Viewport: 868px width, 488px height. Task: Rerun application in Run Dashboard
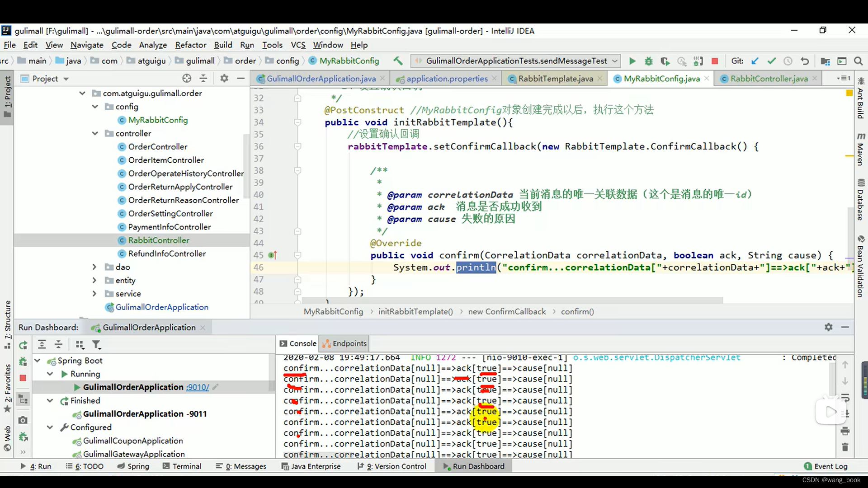click(x=23, y=345)
